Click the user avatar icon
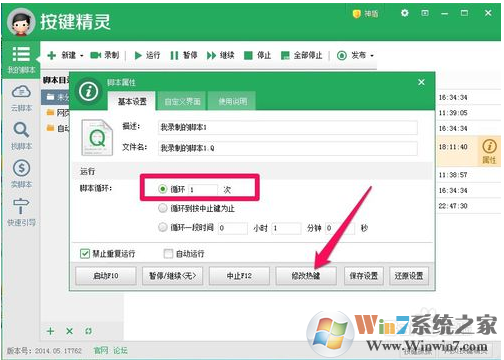504x360 pixels. (x=21, y=23)
